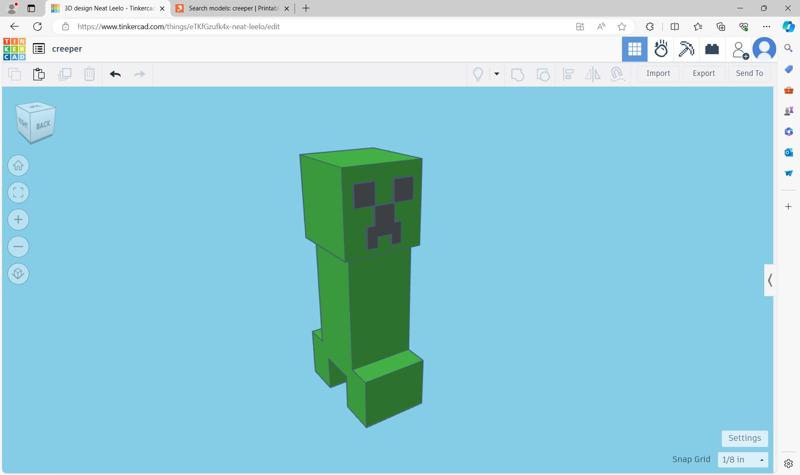Open site information lock icon
Image resolution: width=800 pixels, height=475 pixels.
click(x=65, y=27)
